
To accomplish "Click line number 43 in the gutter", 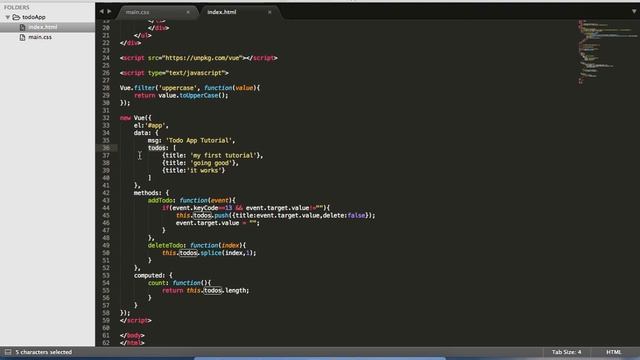I will click(x=106, y=200).
